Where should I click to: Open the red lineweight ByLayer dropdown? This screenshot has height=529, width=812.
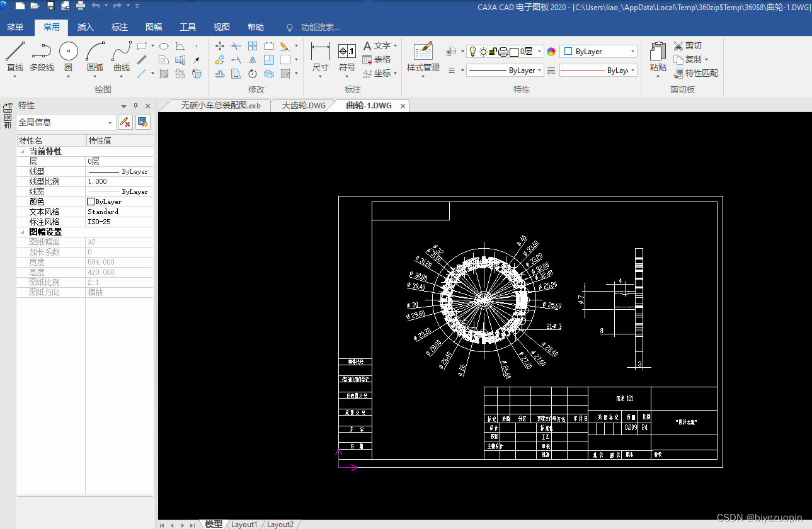[598, 71]
